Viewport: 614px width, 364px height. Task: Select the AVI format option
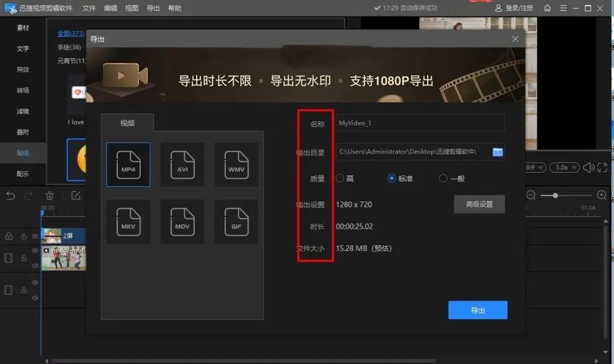(182, 165)
